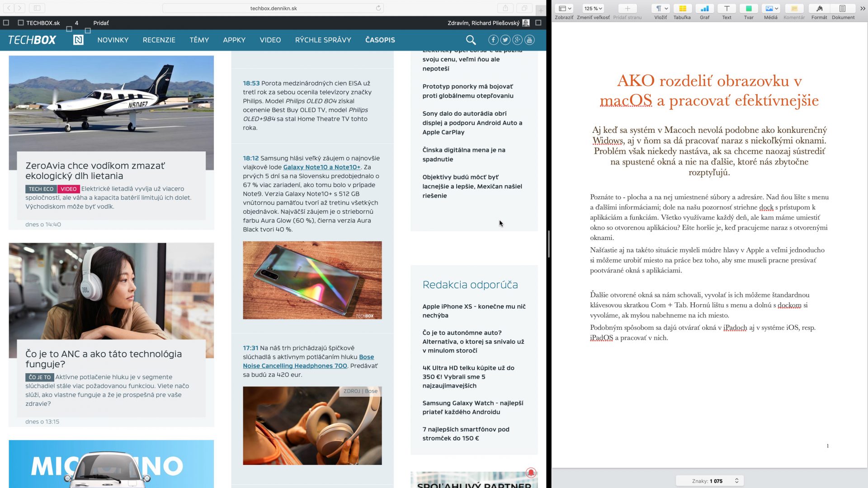868x488 pixels.
Task: Open the Denník N logo link
Action: pos(78,40)
